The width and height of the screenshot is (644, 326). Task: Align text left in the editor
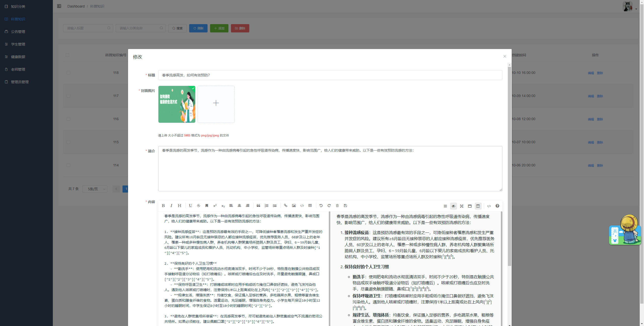(x=231, y=206)
